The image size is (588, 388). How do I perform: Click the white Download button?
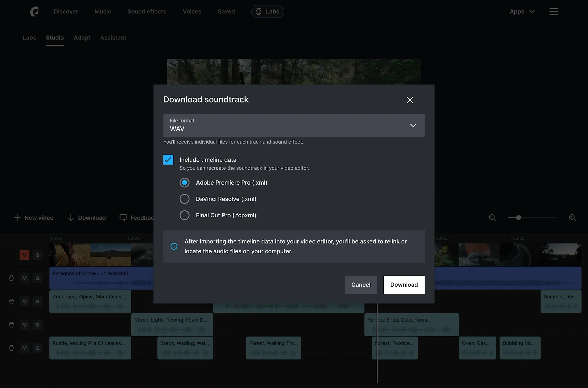coord(404,284)
